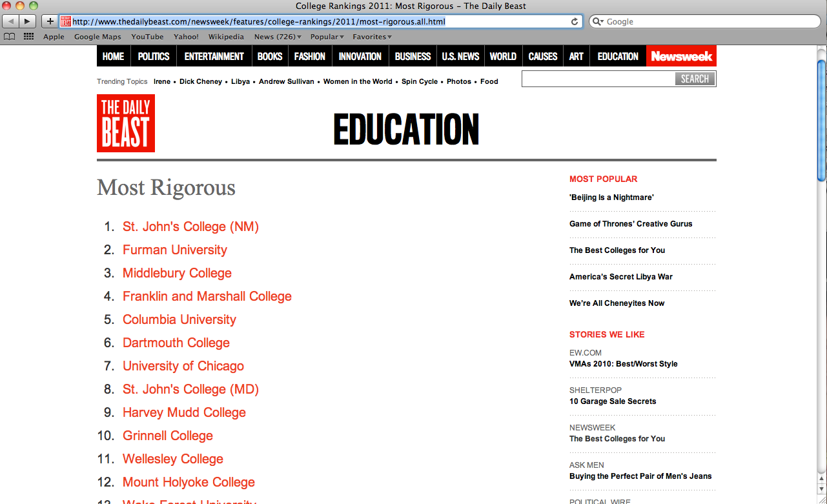Expand the Popular bookmarks dropdown
The height and width of the screenshot is (504, 827).
point(327,37)
